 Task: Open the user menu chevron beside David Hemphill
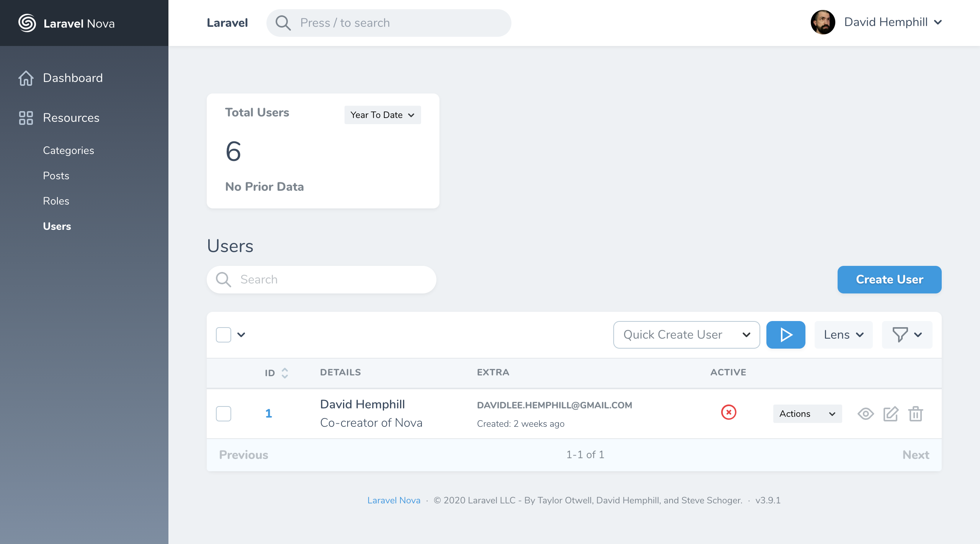tap(938, 23)
